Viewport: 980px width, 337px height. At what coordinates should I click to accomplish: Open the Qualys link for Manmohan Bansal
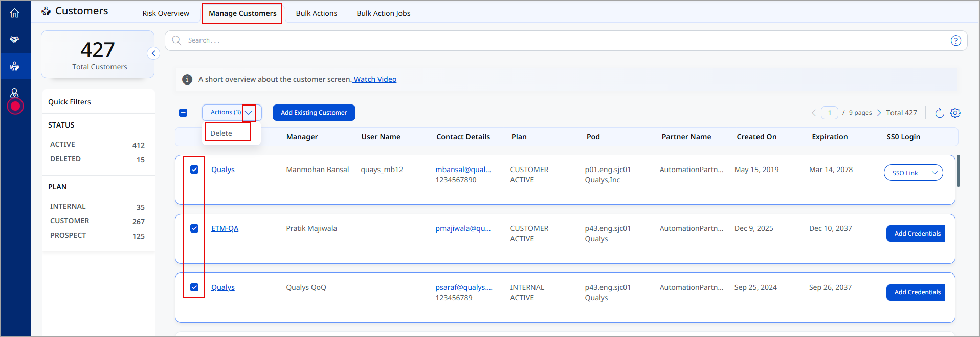pyautogui.click(x=223, y=170)
